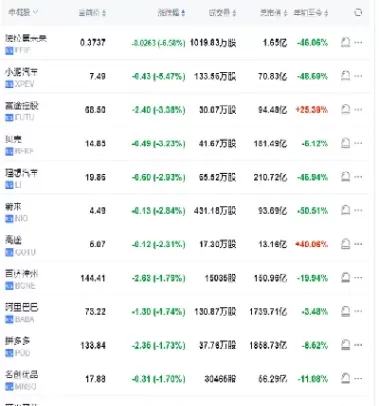Select the 210.72亿 market cap cell
Image resolution: width=379 pixels, height=406 pixels.
coord(270,177)
